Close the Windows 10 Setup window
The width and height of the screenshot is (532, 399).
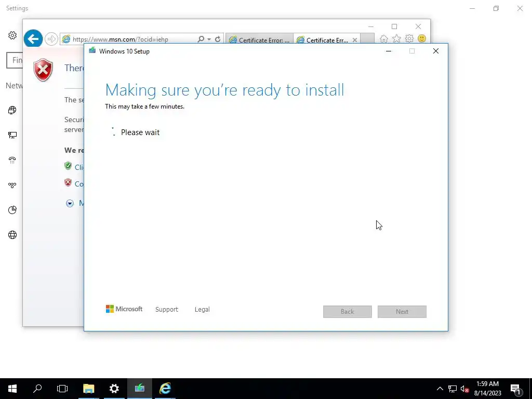436,51
